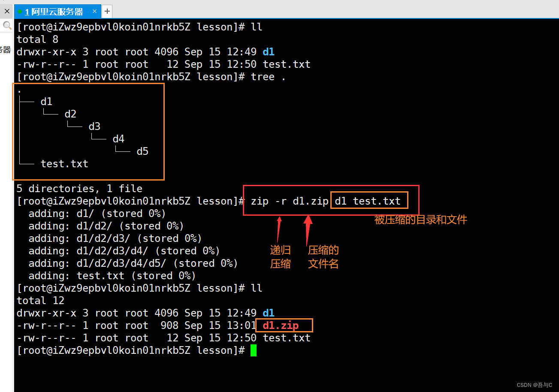
Task: Open a new session tab with plus button
Action: pyautogui.click(x=107, y=11)
